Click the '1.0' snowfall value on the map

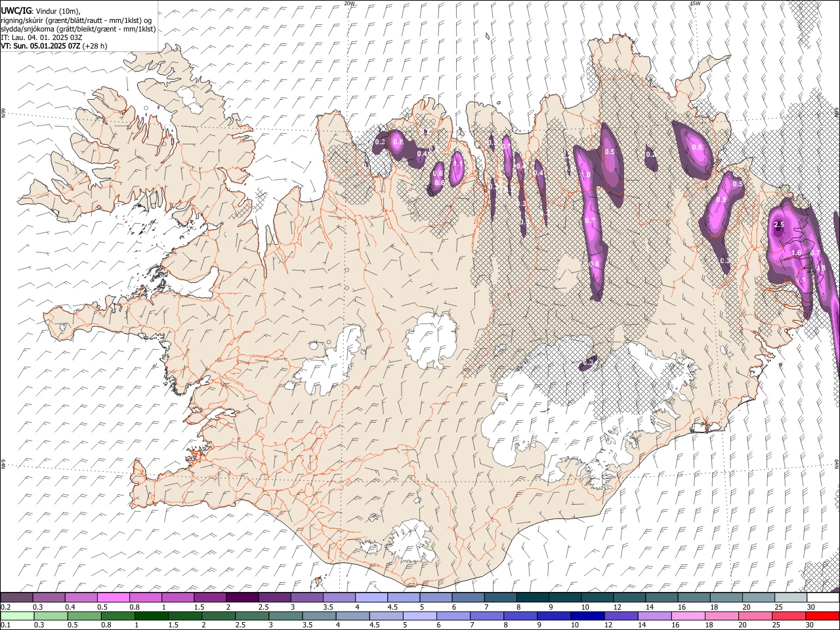pyautogui.click(x=585, y=175)
